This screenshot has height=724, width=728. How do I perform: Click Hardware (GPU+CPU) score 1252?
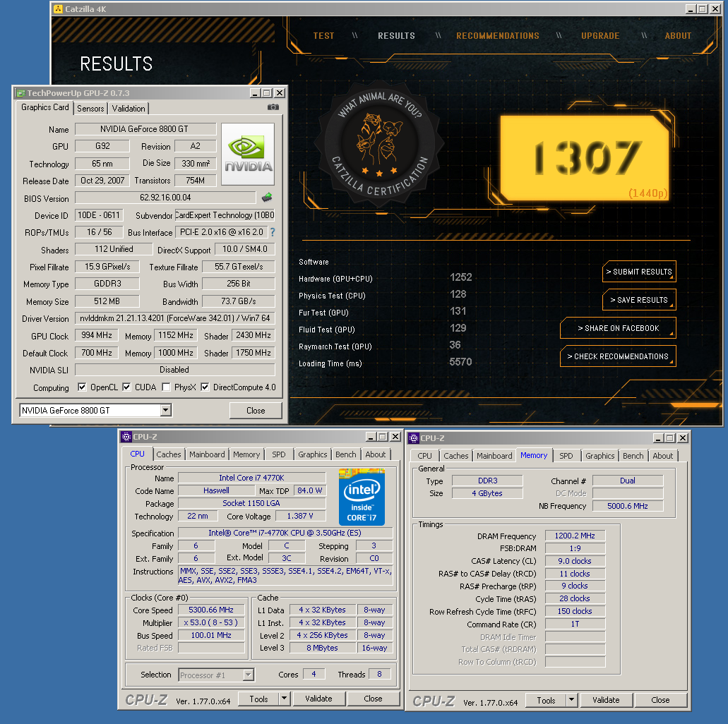click(460, 277)
